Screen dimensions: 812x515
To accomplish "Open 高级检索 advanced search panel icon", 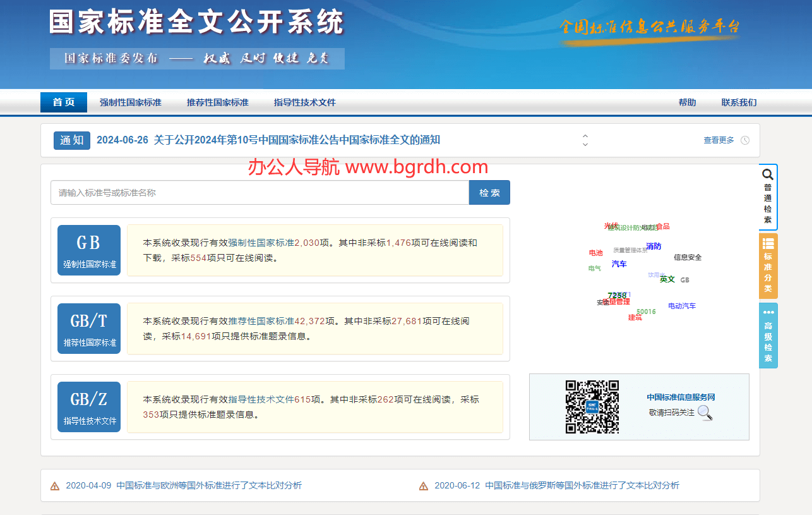I will coord(768,335).
